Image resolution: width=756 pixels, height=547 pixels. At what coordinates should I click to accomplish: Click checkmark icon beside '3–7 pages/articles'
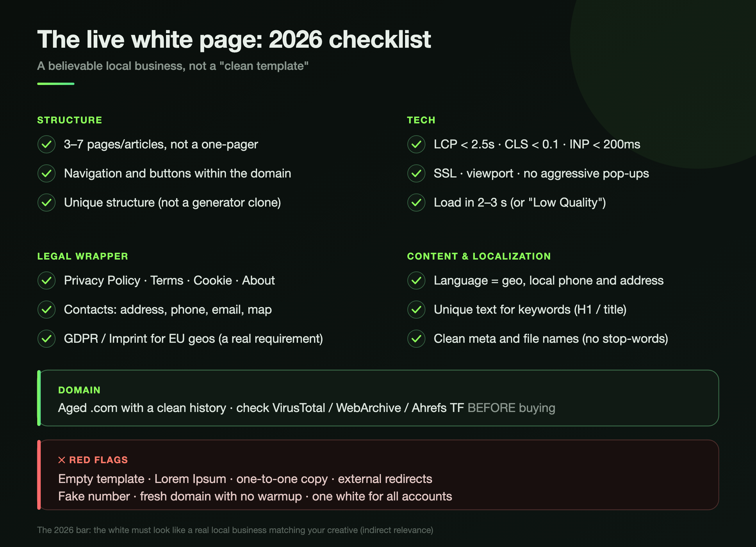(x=46, y=144)
